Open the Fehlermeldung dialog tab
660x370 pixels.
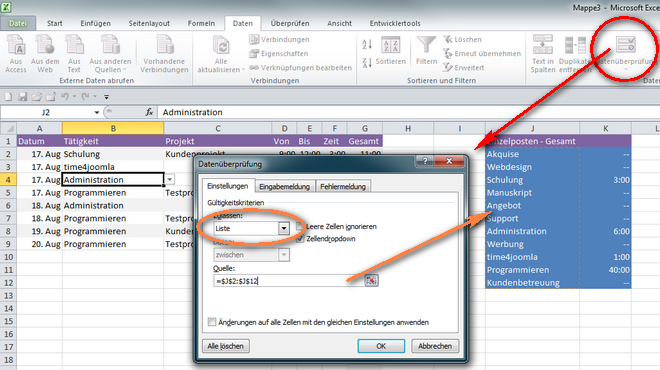tap(343, 186)
